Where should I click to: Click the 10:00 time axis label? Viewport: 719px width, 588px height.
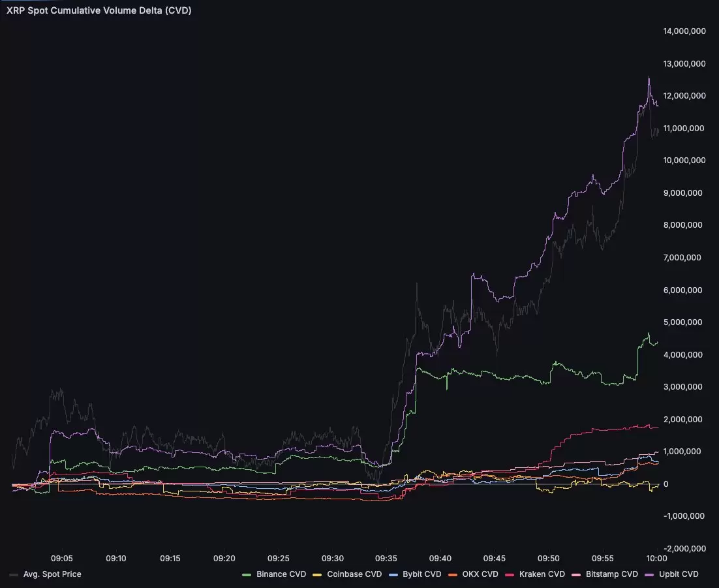(x=656, y=559)
